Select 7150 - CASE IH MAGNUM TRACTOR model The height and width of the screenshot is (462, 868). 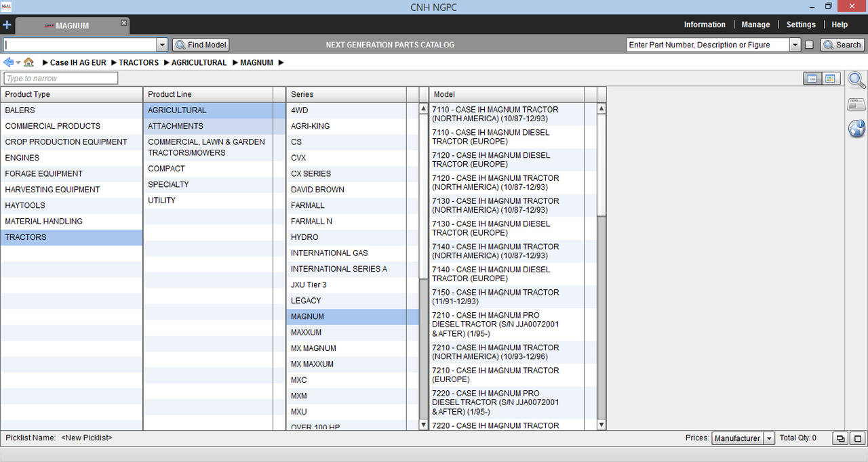513,297
